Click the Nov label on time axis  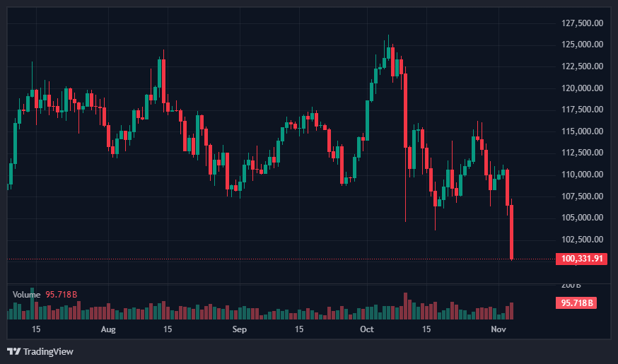499,329
